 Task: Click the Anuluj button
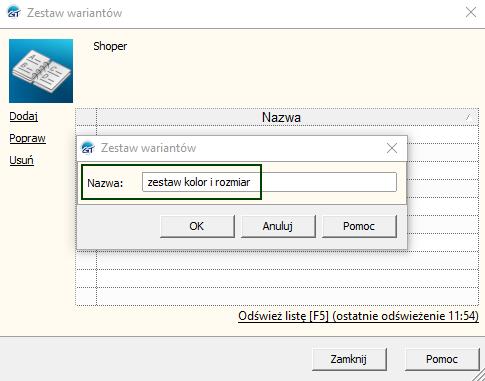(x=278, y=226)
